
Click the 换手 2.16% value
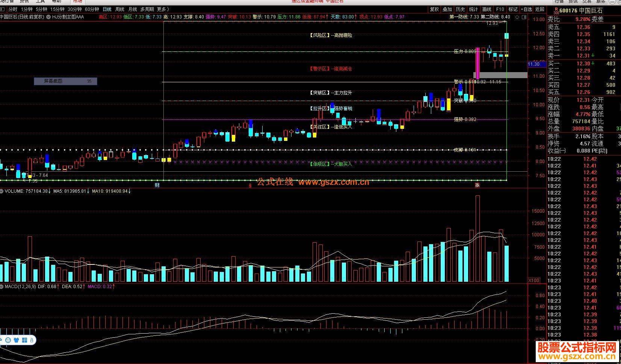[x=583, y=136]
